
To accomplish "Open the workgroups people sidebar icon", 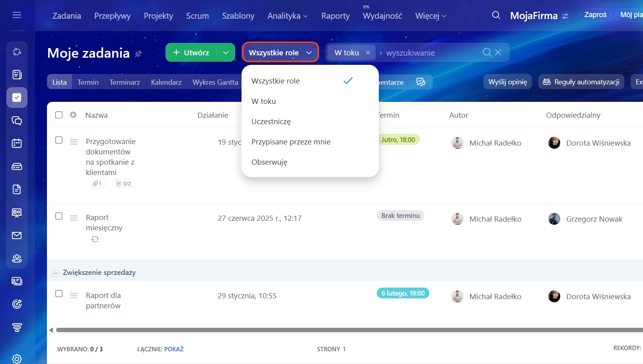I will pos(17,258).
